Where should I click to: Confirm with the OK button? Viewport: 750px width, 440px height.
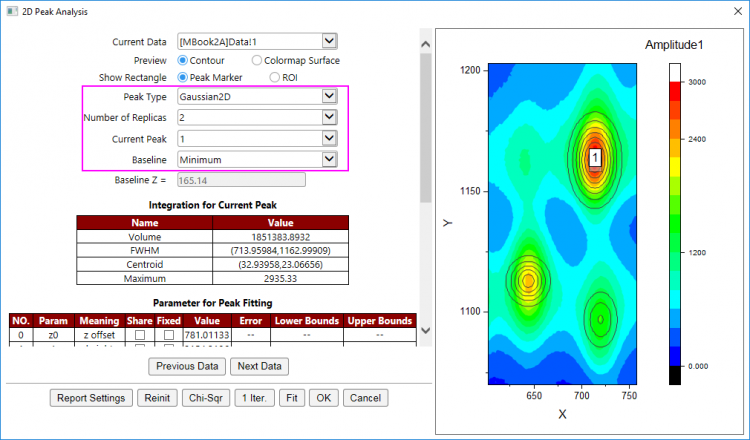coord(324,398)
